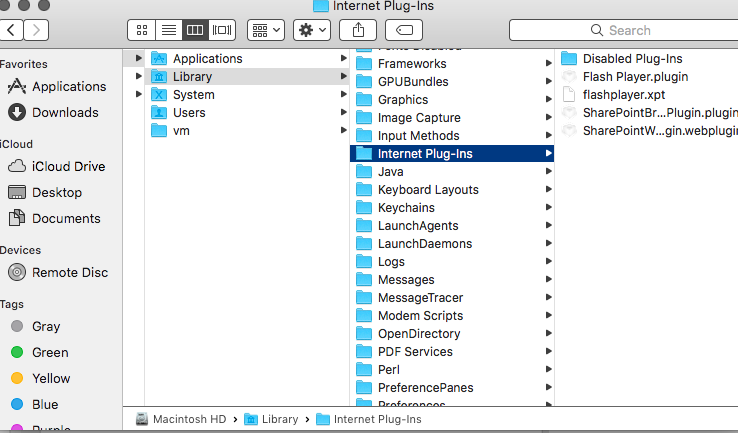Open the Input Methods folder
738x433 pixels.
(x=452, y=136)
